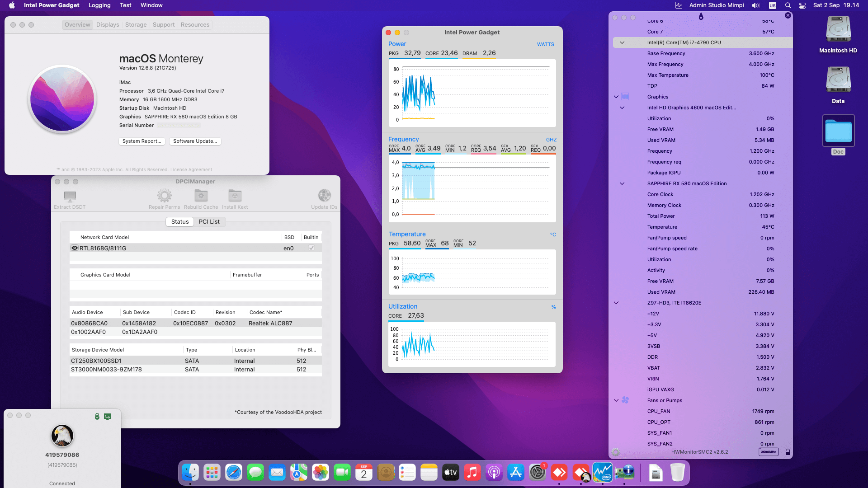Click Rebuild Cache icon in DPCIManager
This screenshot has height=488, width=868.
click(x=201, y=196)
